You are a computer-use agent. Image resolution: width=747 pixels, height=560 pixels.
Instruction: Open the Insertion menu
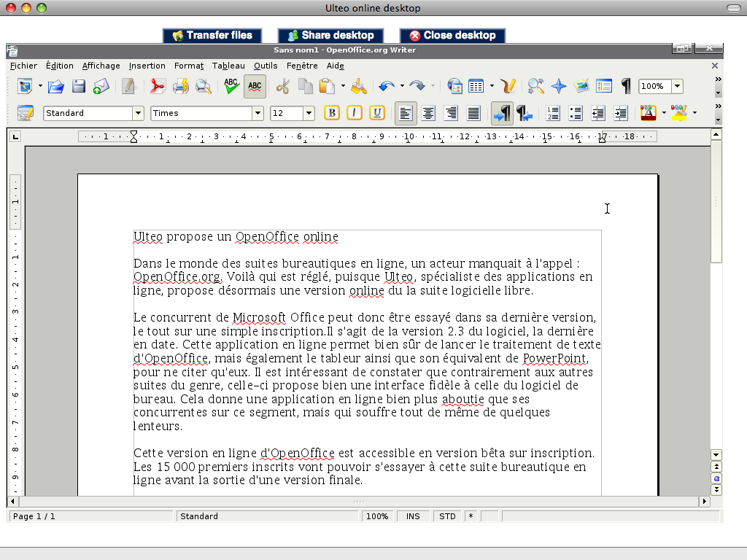(147, 66)
